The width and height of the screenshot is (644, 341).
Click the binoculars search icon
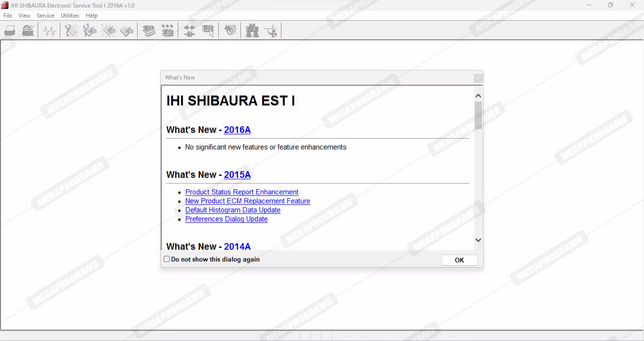[252, 31]
